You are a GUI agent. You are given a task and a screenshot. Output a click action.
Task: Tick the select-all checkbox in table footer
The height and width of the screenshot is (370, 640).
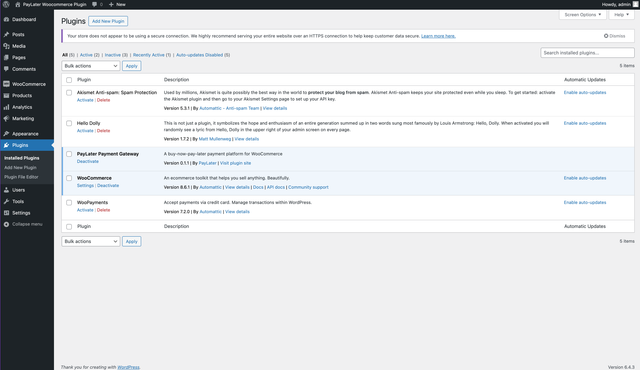69,227
